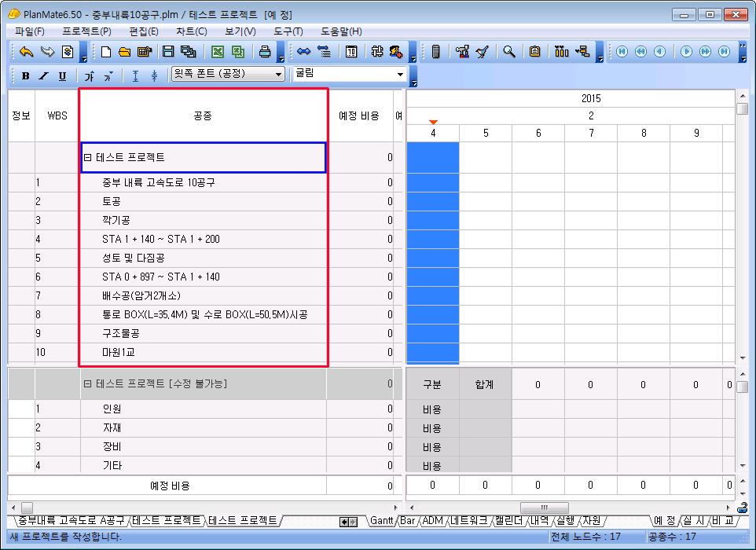The width and height of the screenshot is (756, 550).
Task: Open the 굴림 font name dropdown
Action: click(401, 74)
